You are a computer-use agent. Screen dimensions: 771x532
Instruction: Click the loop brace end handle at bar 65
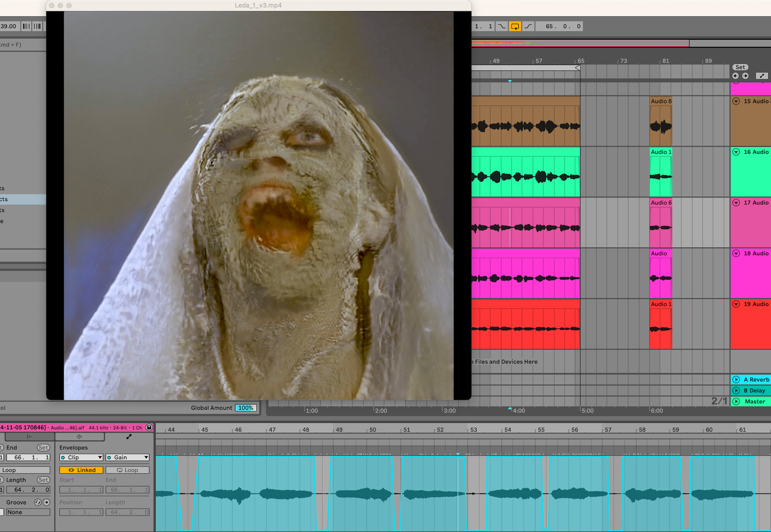click(x=577, y=68)
